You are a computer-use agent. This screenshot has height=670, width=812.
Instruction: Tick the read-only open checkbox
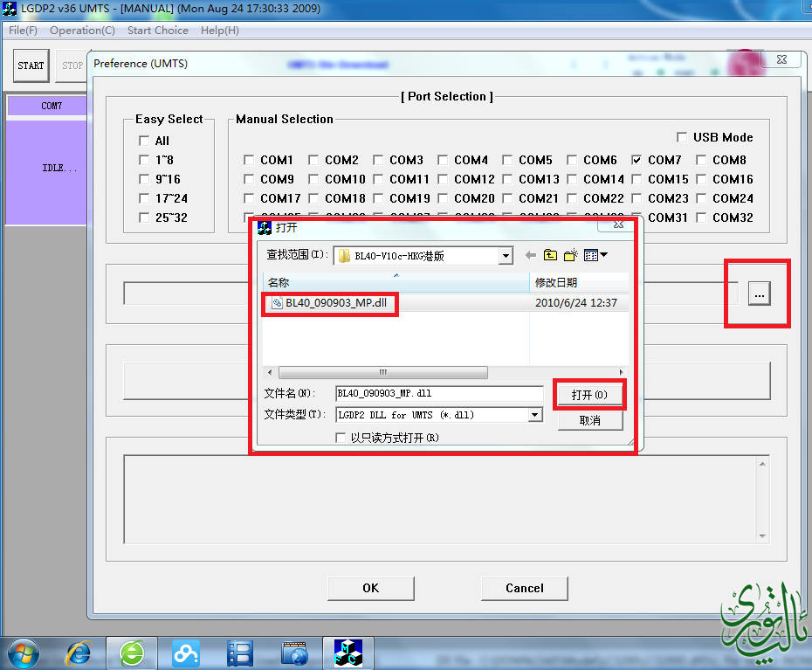click(341, 438)
